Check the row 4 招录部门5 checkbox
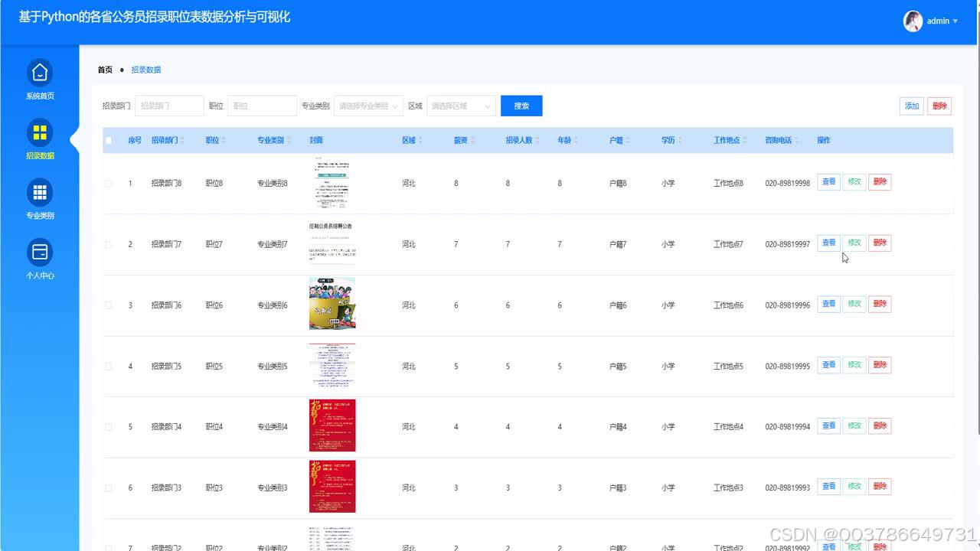The height and width of the screenshot is (551, 980). coord(108,367)
